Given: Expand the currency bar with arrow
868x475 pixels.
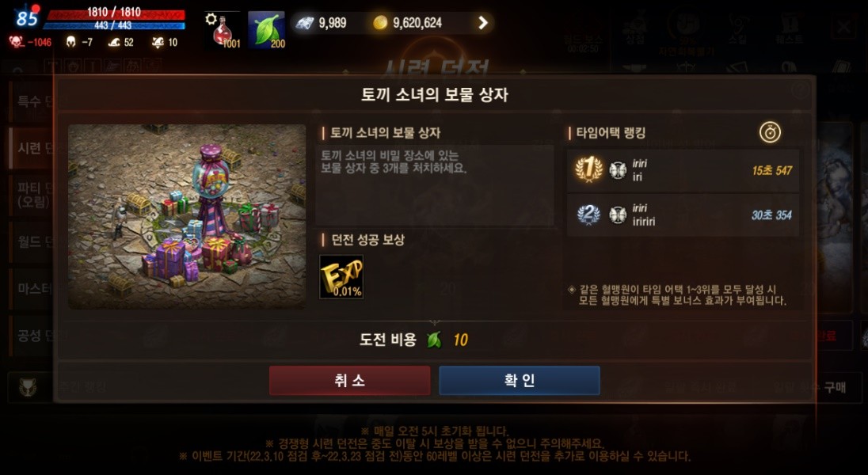Looking at the screenshot, I should point(483,23).
